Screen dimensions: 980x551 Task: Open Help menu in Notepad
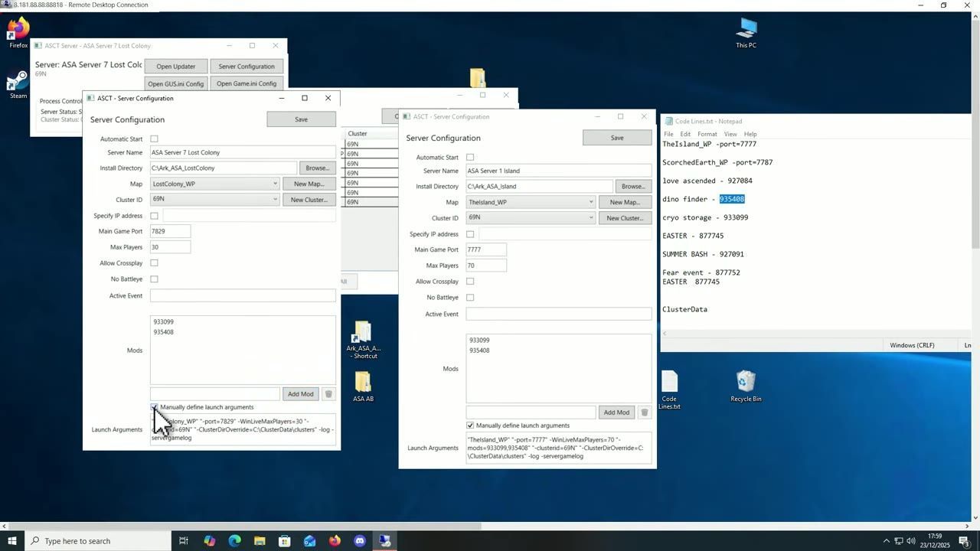(750, 134)
